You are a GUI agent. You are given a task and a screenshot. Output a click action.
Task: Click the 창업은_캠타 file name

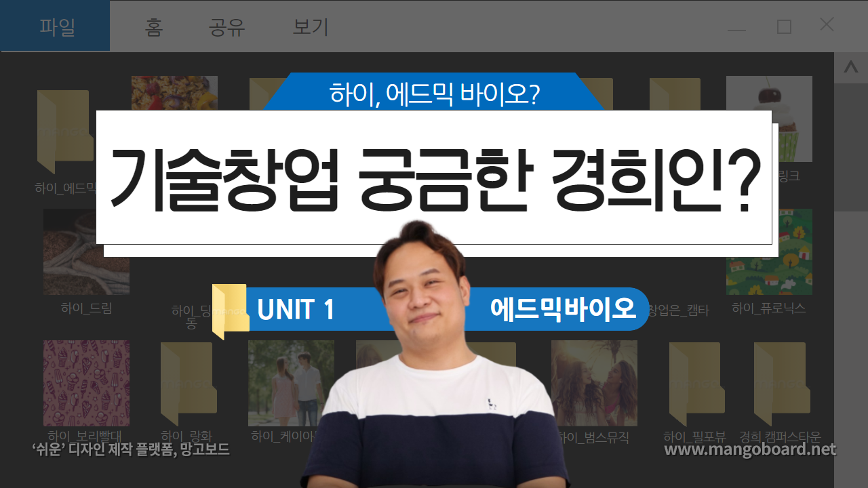[x=679, y=310]
